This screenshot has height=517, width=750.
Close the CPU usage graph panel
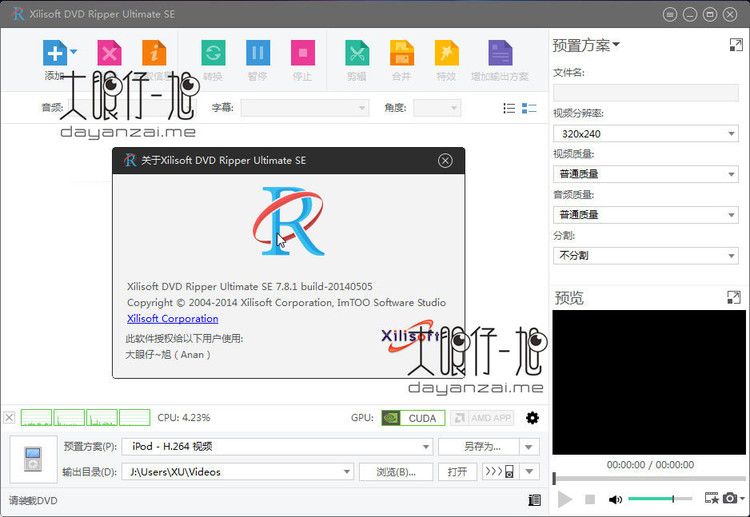[9, 418]
